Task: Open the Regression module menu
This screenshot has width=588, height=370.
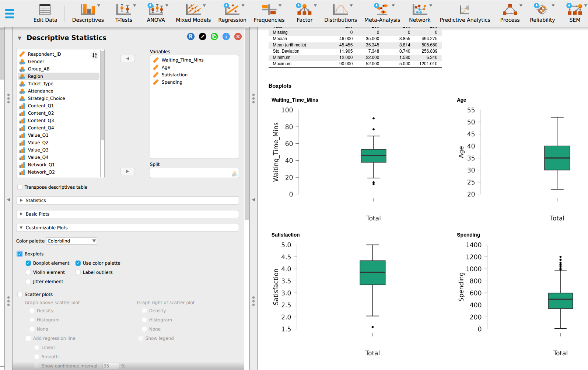Action: click(x=232, y=13)
